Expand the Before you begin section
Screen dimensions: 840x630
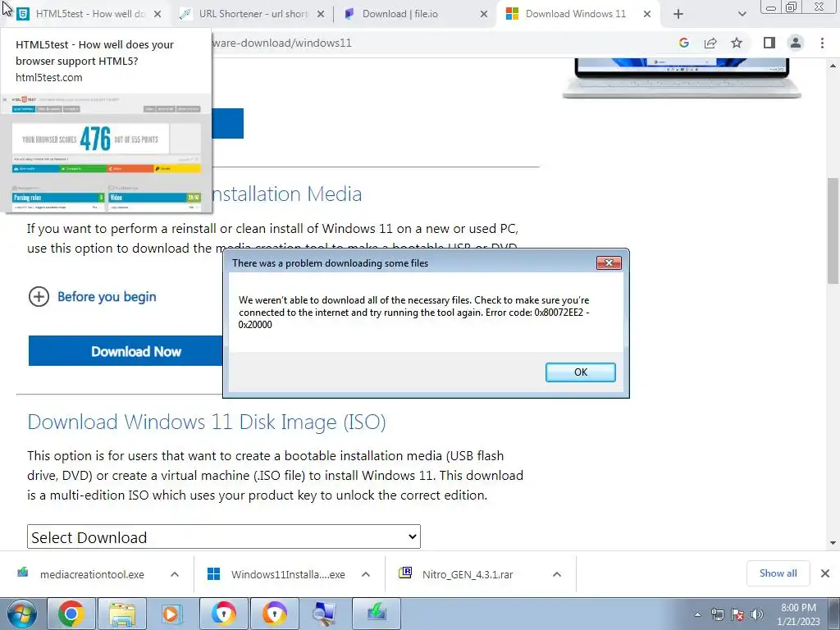click(x=39, y=296)
